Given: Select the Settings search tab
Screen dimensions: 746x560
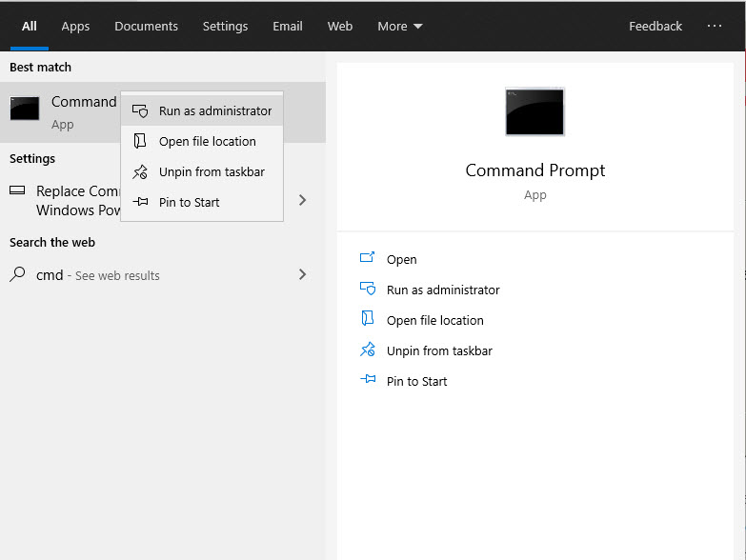Looking at the screenshot, I should pos(225,27).
